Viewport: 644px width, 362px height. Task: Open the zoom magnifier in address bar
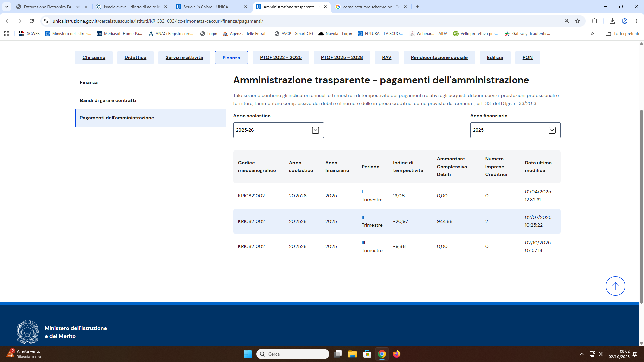pos(567,21)
